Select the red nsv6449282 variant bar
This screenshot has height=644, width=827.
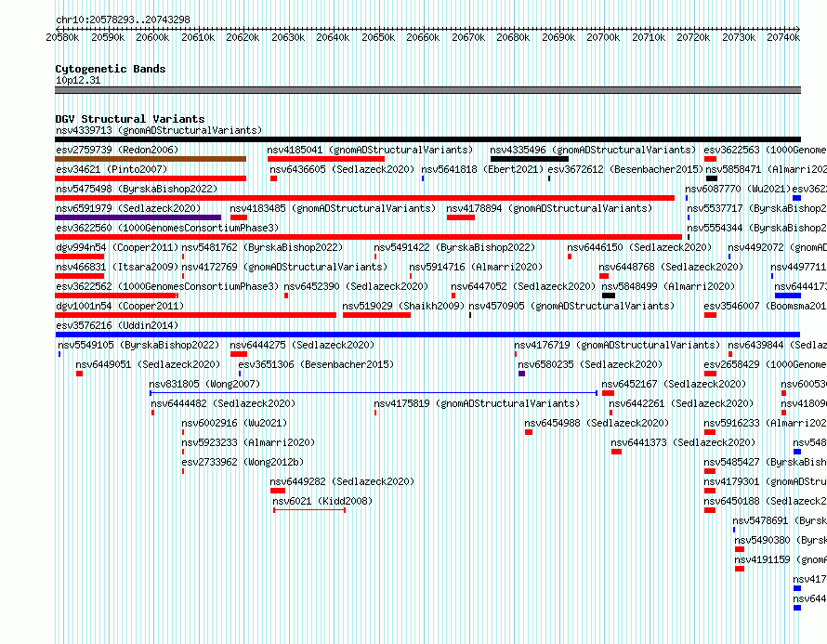(x=278, y=491)
